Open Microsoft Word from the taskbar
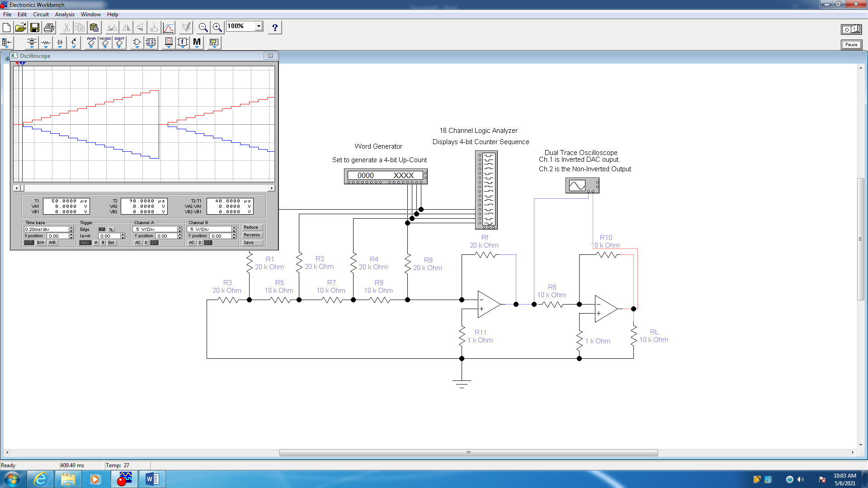Image resolution: width=868 pixels, height=488 pixels. click(152, 479)
